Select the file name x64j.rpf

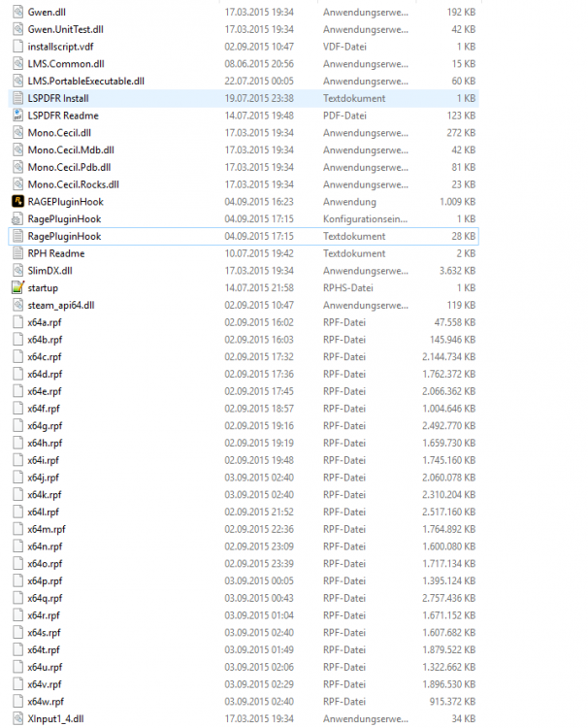tap(43, 478)
